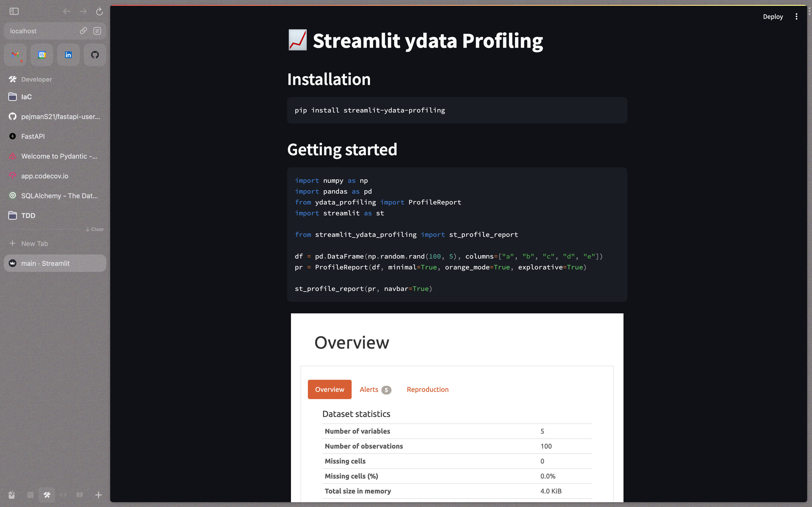Screen dimensions: 812x507
Task: Copy the localhost page link
Action: click(x=83, y=31)
